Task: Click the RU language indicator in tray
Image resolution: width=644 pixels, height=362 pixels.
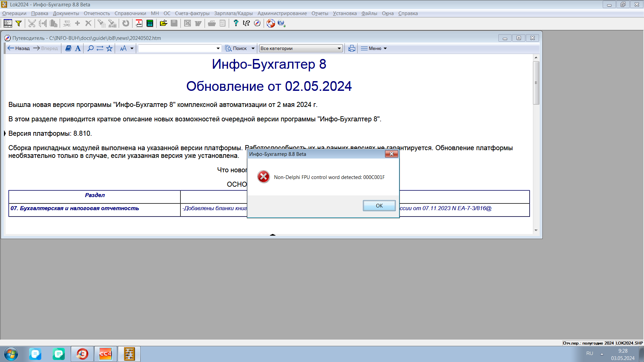Action: coord(590,354)
